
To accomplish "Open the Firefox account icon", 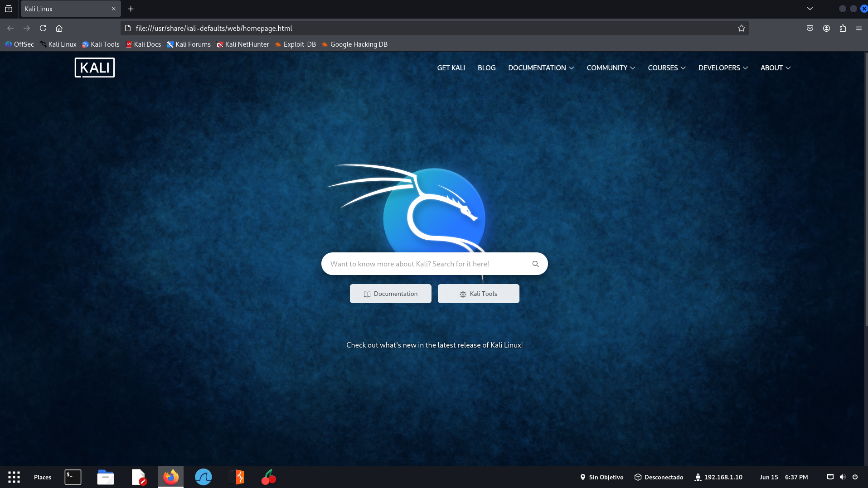I will click(827, 28).
